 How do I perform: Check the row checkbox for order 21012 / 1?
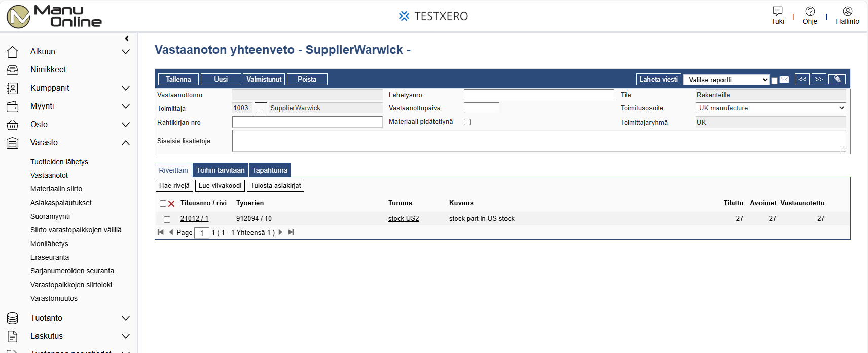(167, 219)
